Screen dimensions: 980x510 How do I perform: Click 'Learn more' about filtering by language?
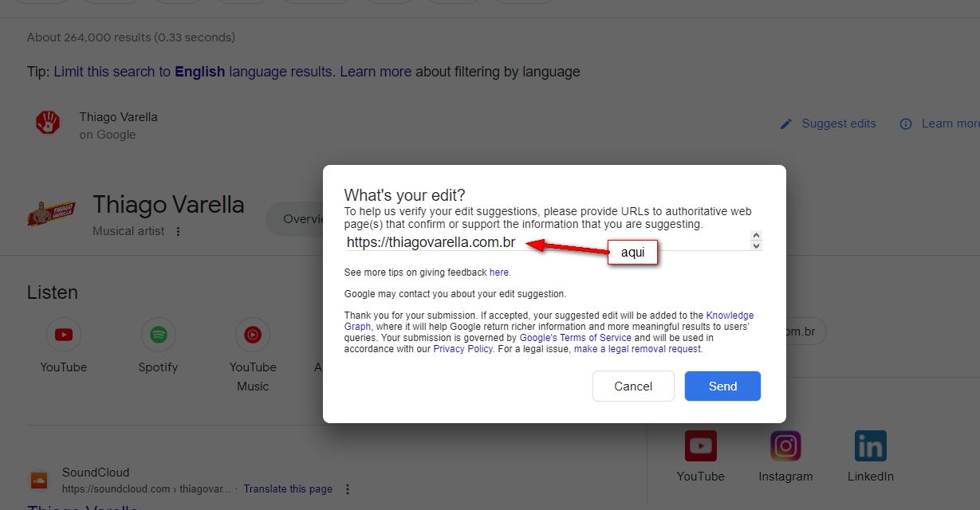point(376,72)
